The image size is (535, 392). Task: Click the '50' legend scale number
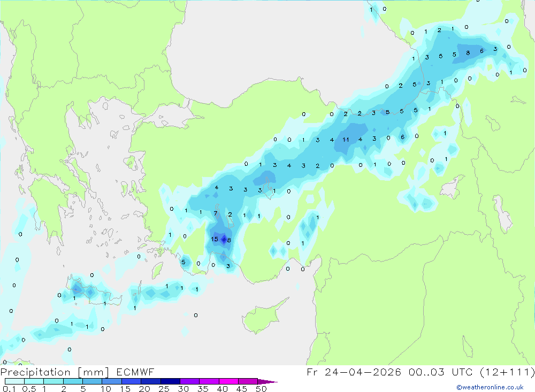[x=261, y=389]
